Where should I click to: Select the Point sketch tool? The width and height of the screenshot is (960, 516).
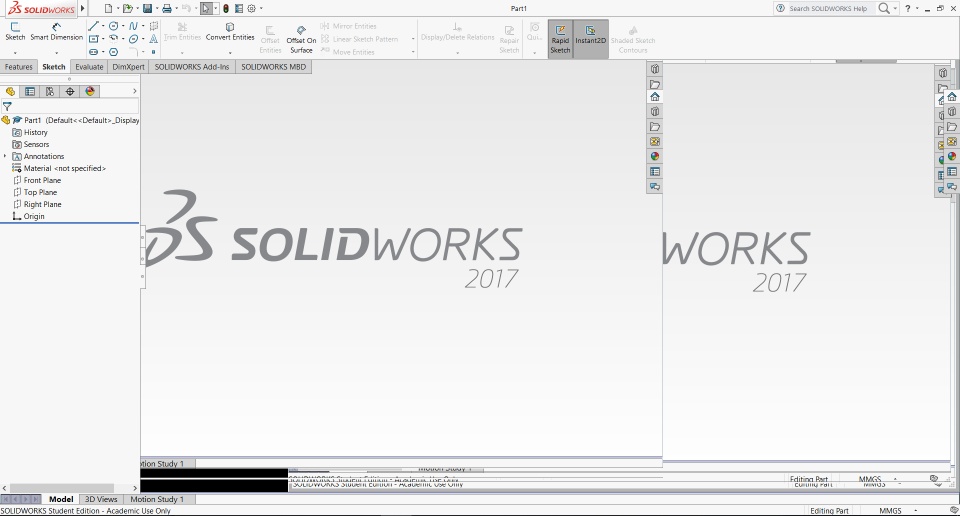(x=154, y=52)
